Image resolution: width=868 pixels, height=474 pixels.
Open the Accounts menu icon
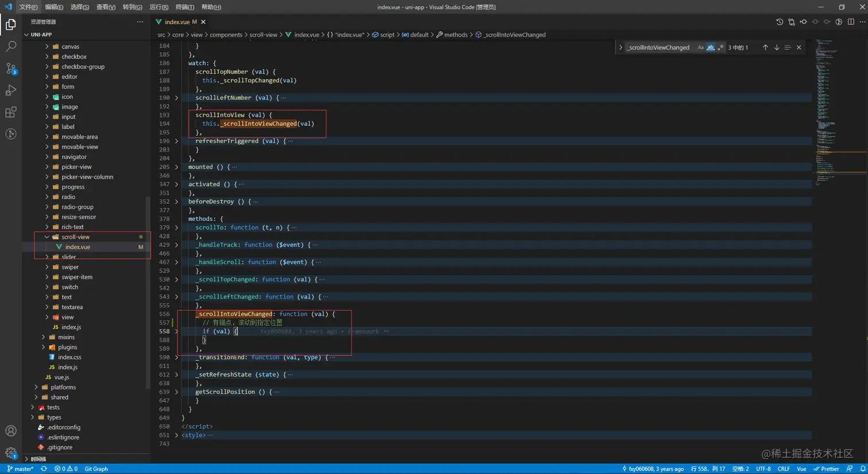pyautogui.click(x=10, y=431)
